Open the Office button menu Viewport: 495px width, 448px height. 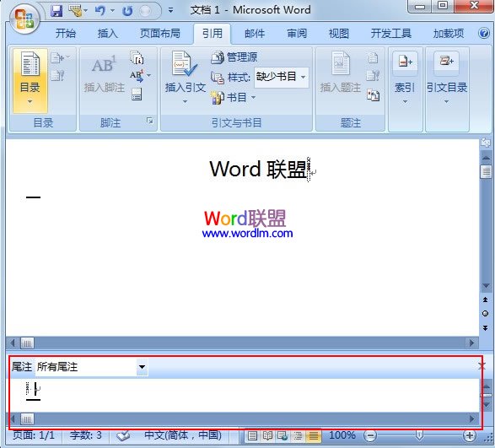tap(24, 19)
